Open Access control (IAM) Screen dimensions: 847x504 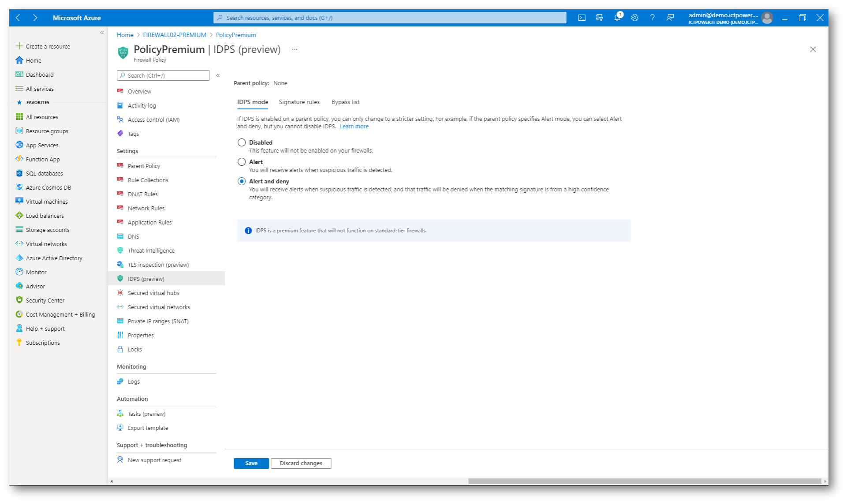pyautogui.click(x=153, y=119)
